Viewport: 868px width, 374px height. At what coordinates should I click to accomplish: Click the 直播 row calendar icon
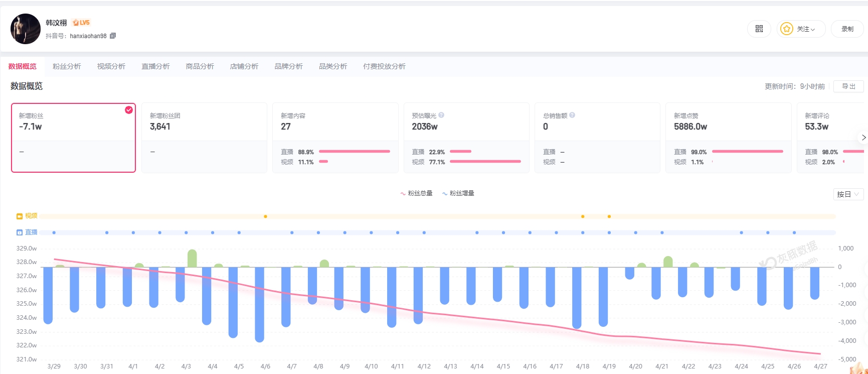[x=20, y=232]
